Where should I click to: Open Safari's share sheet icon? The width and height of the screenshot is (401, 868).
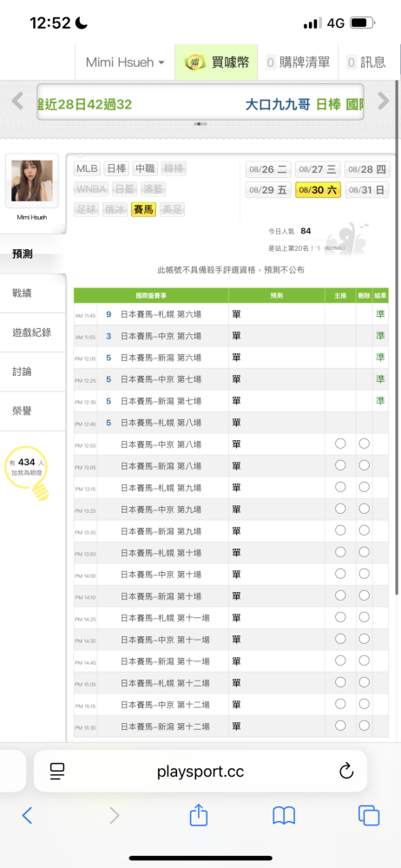[198, 815]
